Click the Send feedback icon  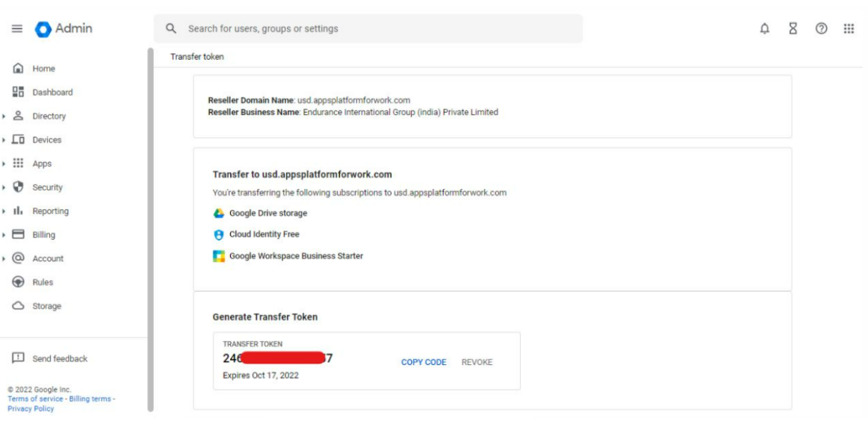click(18, 358)
